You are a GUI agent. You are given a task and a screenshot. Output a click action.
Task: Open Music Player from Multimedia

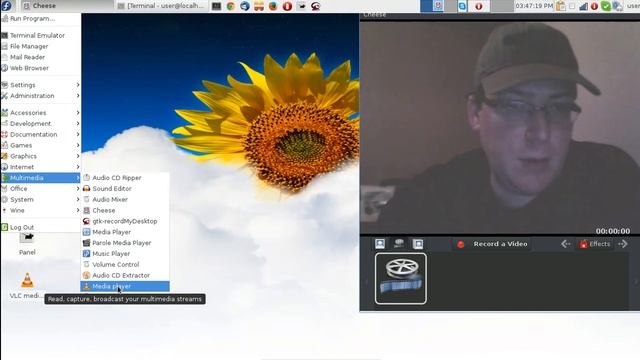[x=125, y=253]
